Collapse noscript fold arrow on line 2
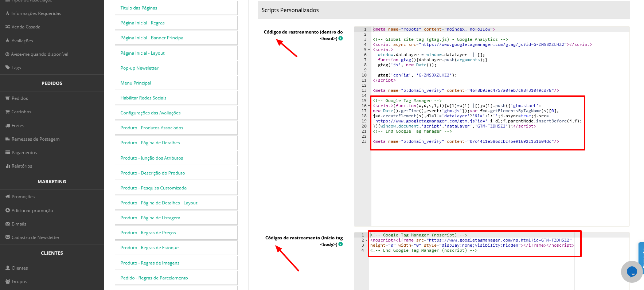The image size is (644, 290). (366, 240)
